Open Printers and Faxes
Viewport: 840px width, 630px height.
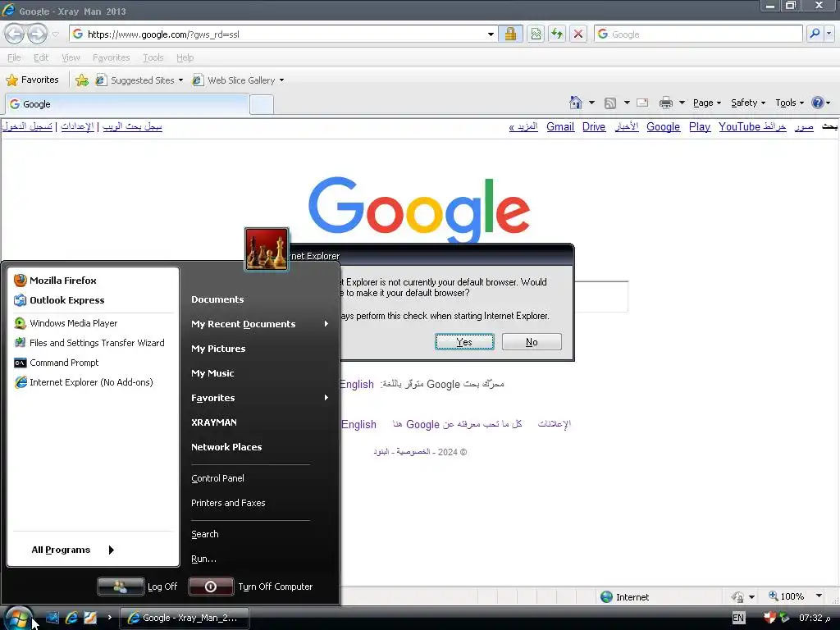(228, 503)
